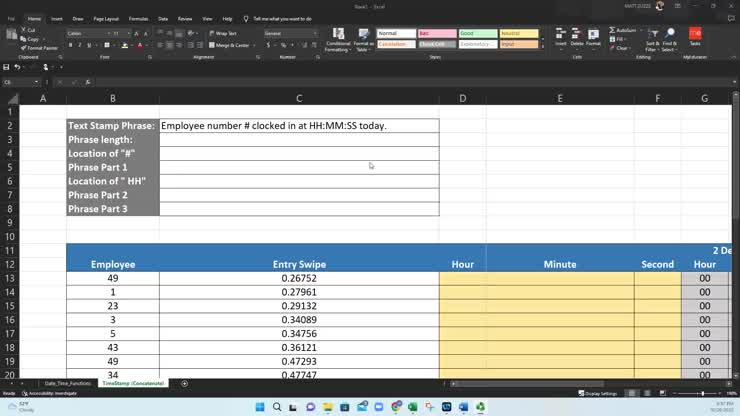Open Find & Select

click(x=669, y=40)
